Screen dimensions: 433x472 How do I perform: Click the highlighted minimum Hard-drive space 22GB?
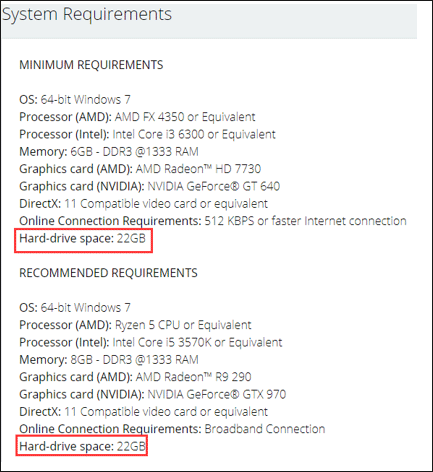pyautogui.click(x=83, y=239)
